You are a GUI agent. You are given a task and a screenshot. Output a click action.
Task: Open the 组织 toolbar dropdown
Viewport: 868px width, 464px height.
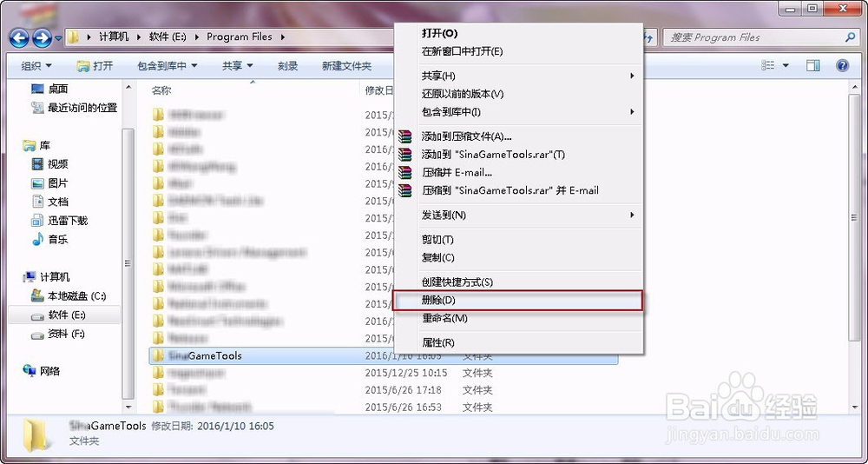point(36,66)
